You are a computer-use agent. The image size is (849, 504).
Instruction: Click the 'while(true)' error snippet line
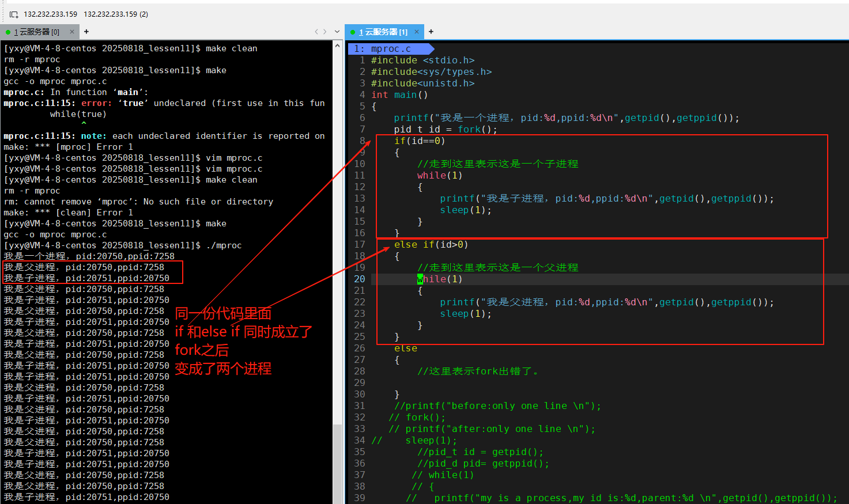78,114
